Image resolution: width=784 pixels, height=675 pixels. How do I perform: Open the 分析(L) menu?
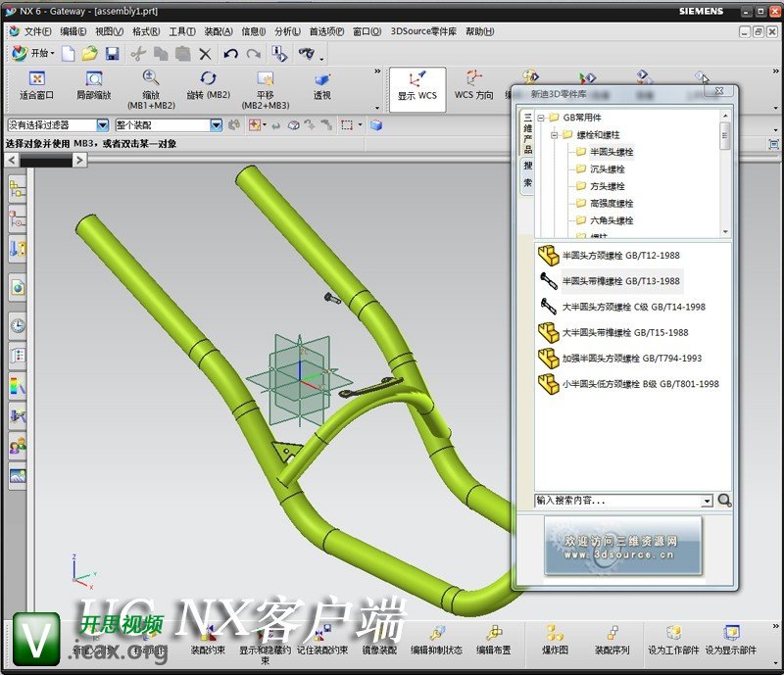287,31
